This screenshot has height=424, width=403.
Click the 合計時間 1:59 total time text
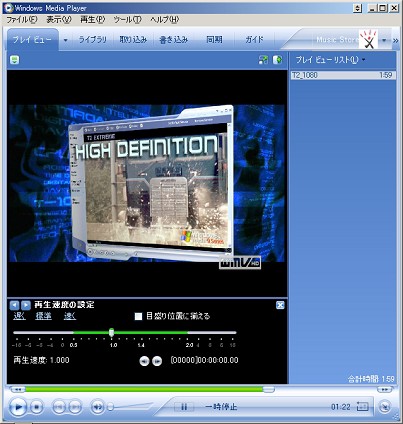coord(371,379)
